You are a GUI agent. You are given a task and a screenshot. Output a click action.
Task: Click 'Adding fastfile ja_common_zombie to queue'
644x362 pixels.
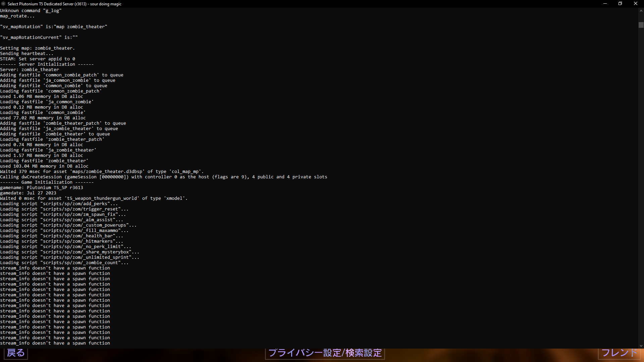click(x=58, y=80)
